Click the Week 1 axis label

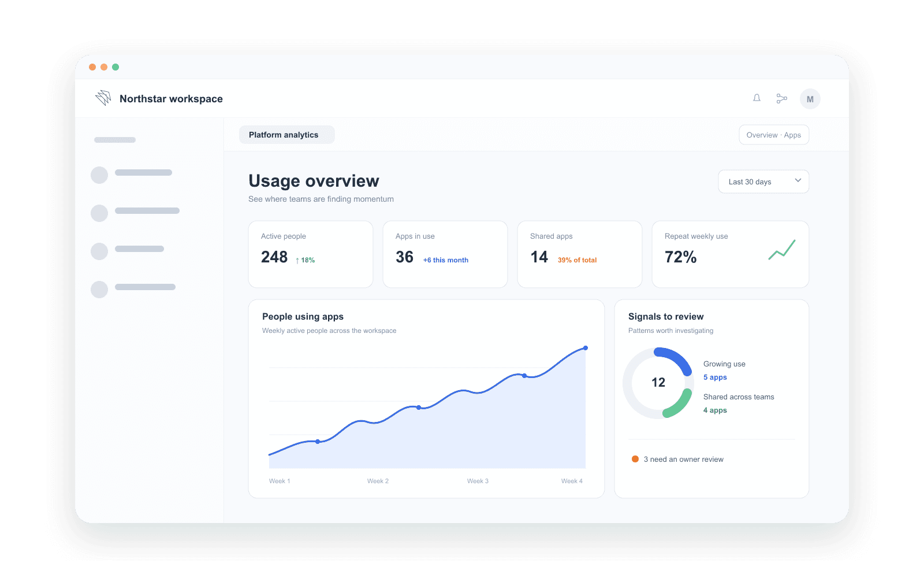tap(280, 481)
